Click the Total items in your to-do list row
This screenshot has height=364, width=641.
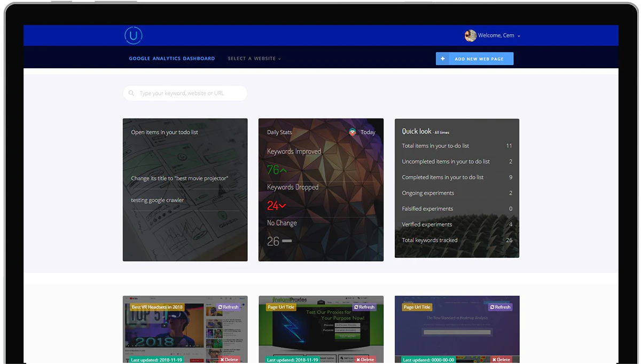pos(457,146)
